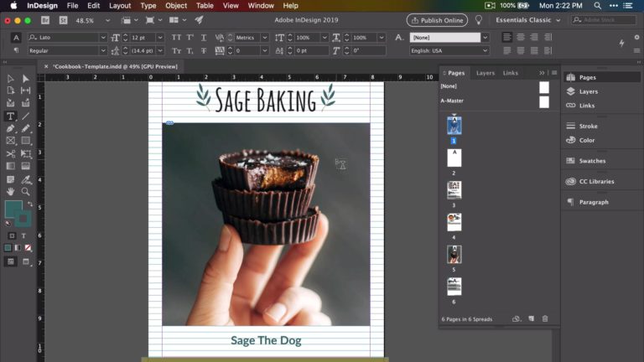Create new page with Pages panel icon
Viewport: 644px width, 362px height.
[x=531, y=318]
